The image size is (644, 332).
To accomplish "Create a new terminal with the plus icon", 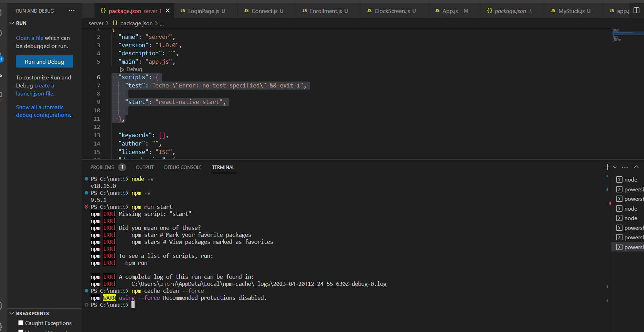I will [607, 167].
